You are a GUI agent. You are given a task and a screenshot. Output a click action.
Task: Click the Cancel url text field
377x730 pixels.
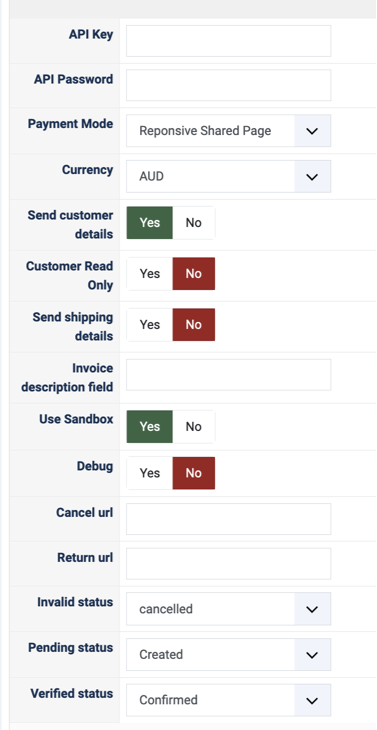click(229, 519)
